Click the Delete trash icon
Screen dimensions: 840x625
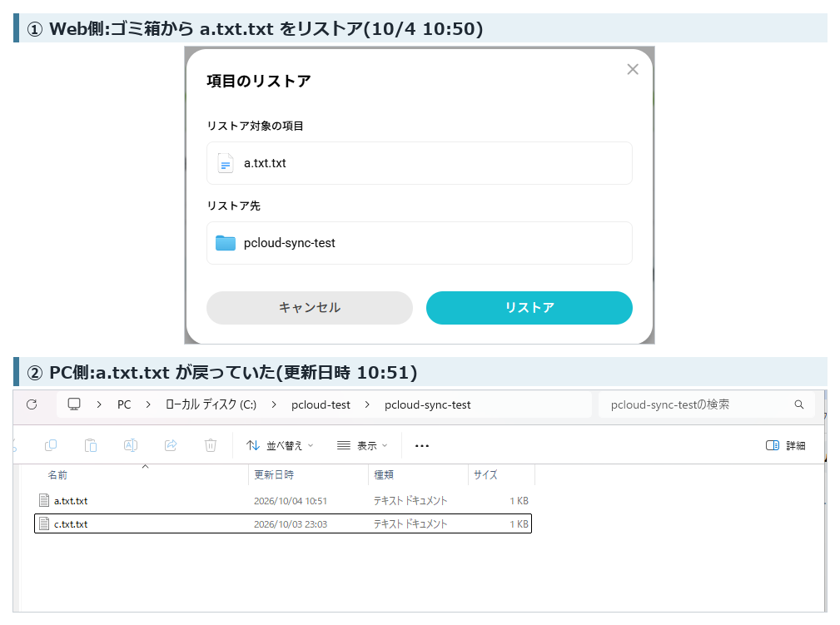pos(211,445)
